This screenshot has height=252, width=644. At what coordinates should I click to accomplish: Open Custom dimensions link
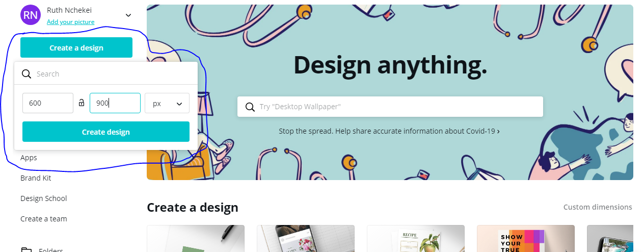pyautogui.click(x=598, y=207)
